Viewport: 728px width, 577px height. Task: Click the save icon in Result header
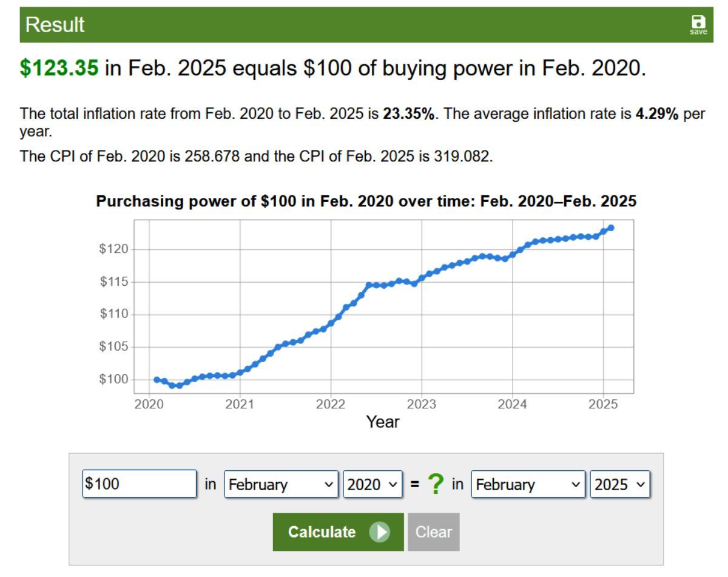point(698,24)
